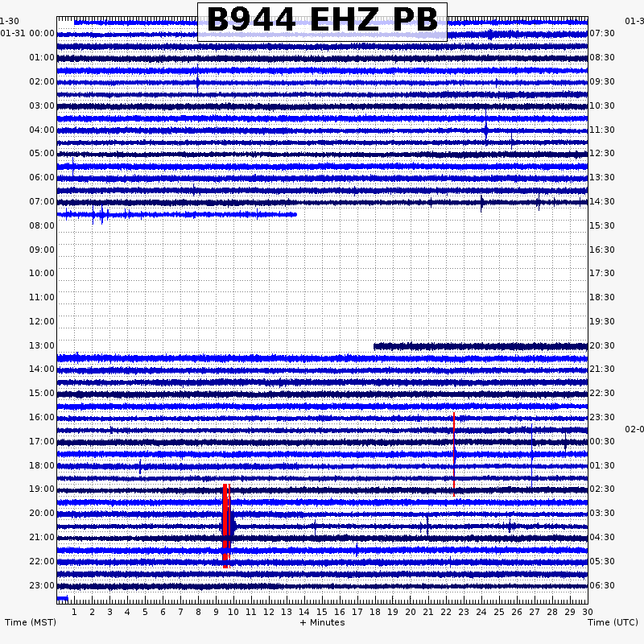
Task: Select the 20:00 MST time label
Action: coord(42,513)
